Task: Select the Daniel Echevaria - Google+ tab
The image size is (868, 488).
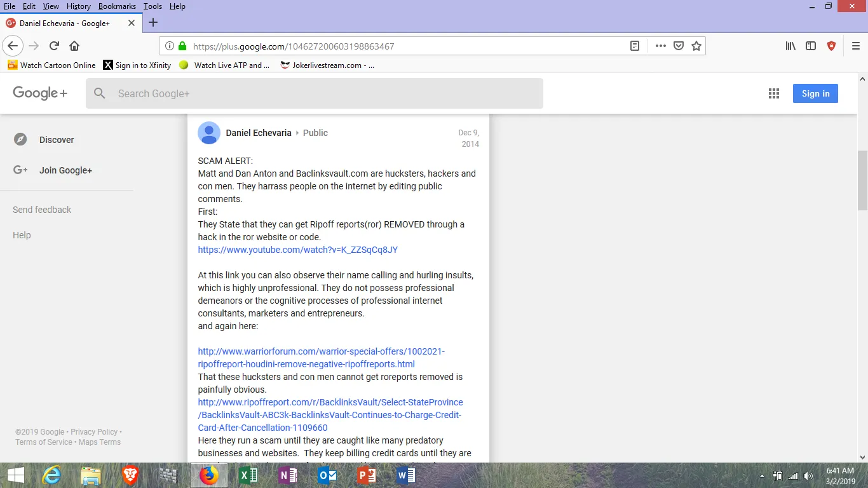Action: (71, 23)
